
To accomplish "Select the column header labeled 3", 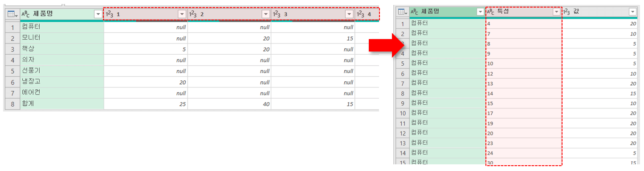I will point(313,14).
